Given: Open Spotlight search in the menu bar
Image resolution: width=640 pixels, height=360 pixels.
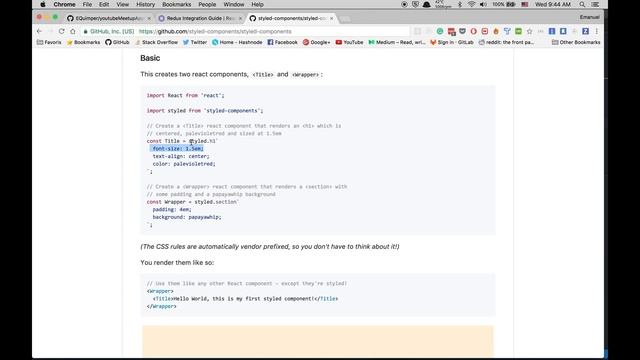Looking at the screenshot, I should (582, 4).
